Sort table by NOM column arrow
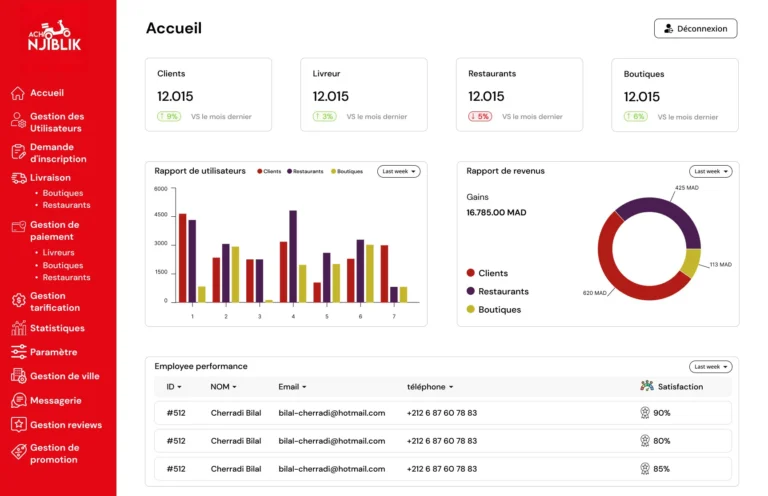This screenshot has width=768, height=496. [234, 387]
